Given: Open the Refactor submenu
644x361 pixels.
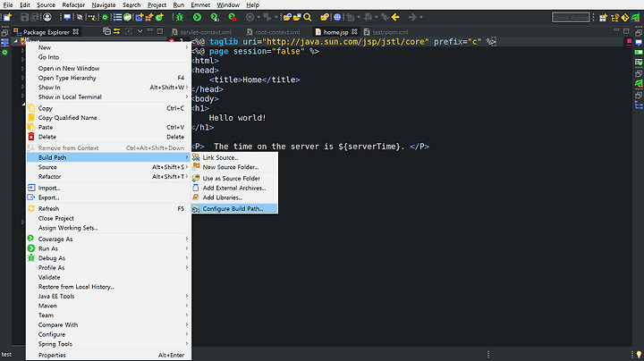Looking at the screenshot, I should (109, 176).
